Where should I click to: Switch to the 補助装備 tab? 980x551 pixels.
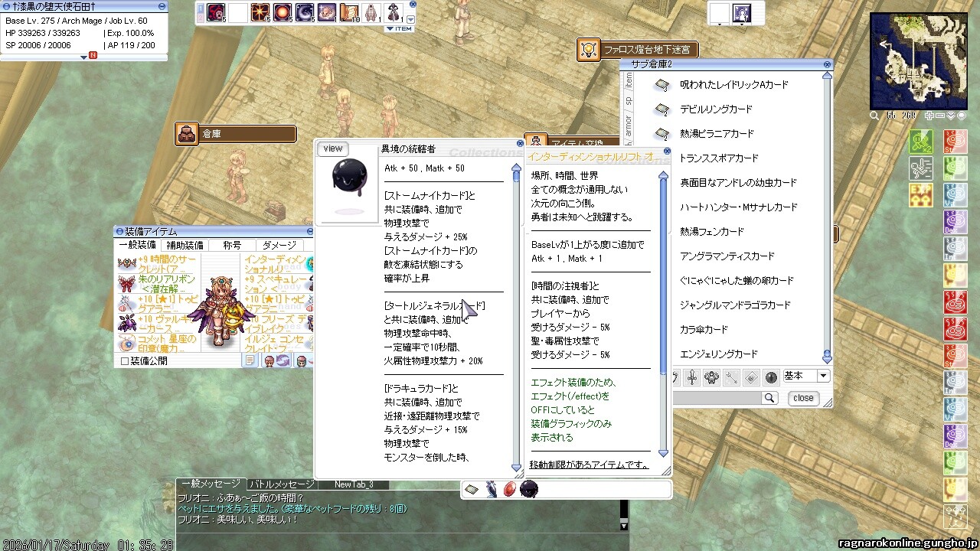tap(185, 245)
